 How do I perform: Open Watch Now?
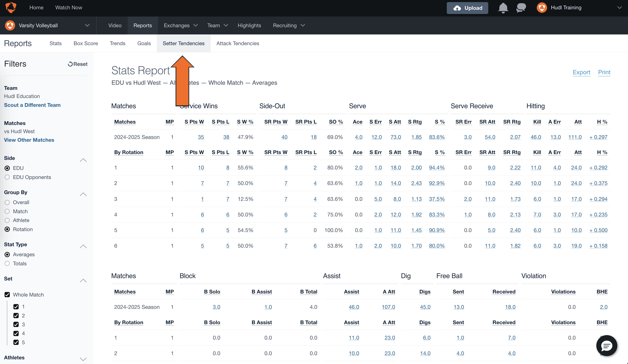pyautogui.click(x=68, y=7)
